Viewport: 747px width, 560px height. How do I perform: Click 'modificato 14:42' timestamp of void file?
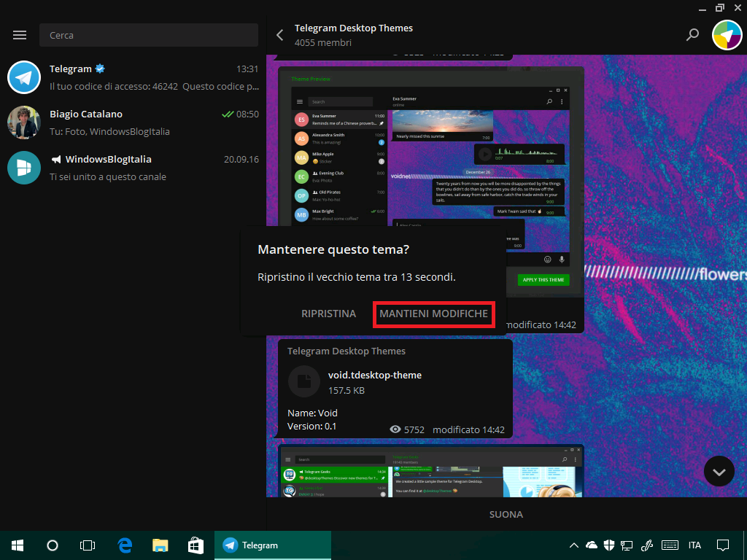[x=468, y=429]
